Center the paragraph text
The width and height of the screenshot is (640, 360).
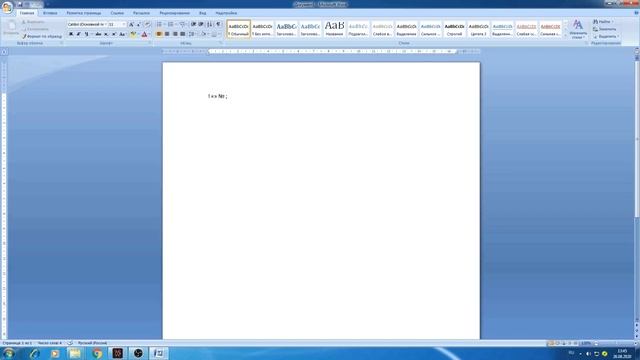(x=167, y=34)
